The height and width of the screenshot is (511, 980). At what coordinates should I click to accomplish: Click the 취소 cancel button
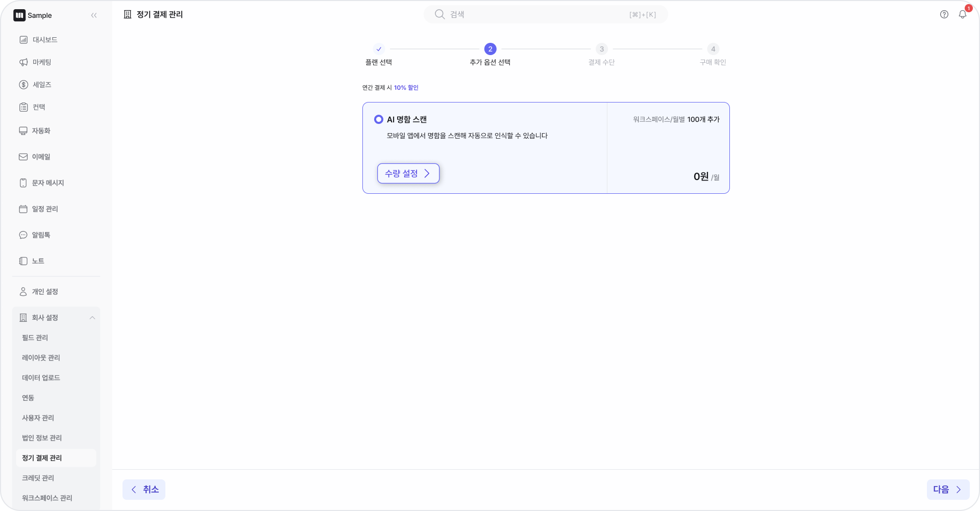coord(144,490)
